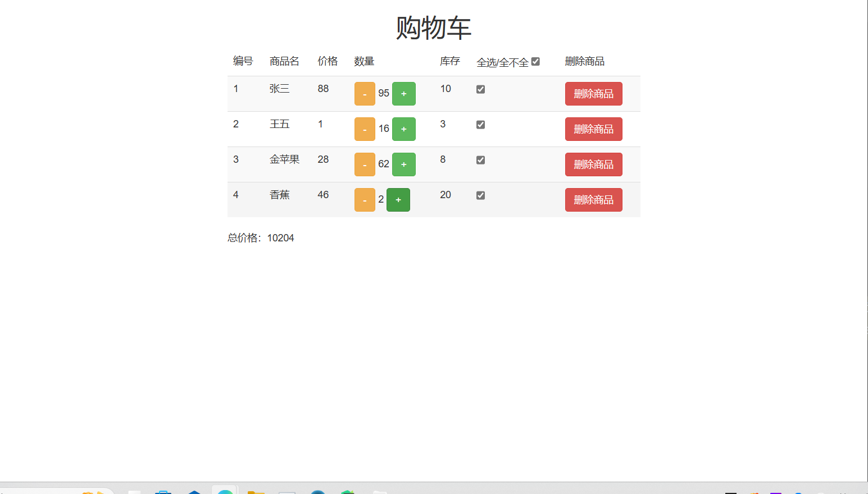Click the quantity value 95
Screen dimensions: 868x494
pyautogui.click(x=384, y=93)
